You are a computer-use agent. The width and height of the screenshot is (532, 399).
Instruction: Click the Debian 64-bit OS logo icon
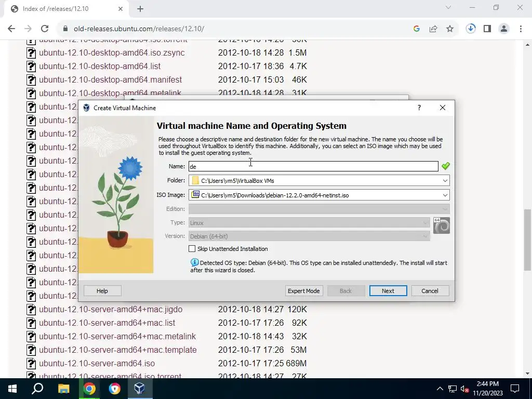pyautogui.click(x=442, y=225)
